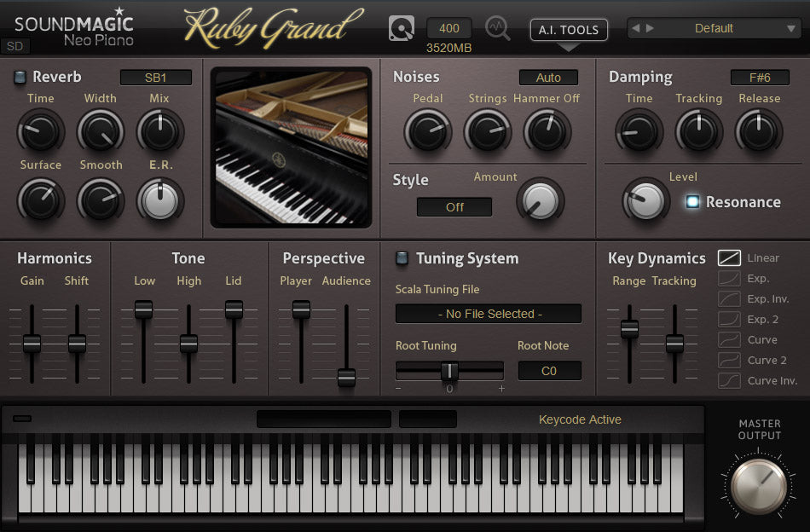This screenshot has width=810, height=532.
Task: Select the Curve Inv. dynamics icon
Action: pos(729,380)
